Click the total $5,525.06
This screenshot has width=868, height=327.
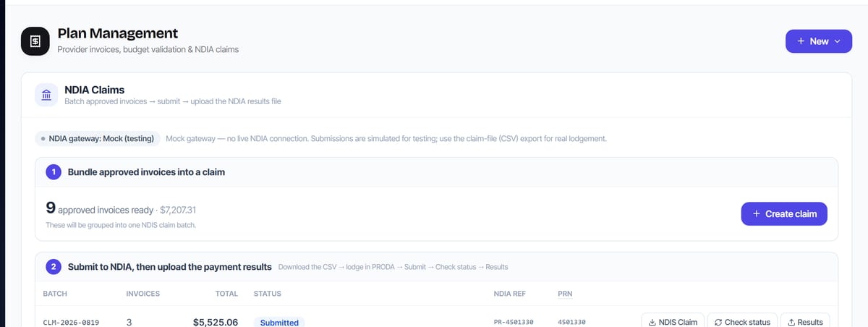(216, 322)
